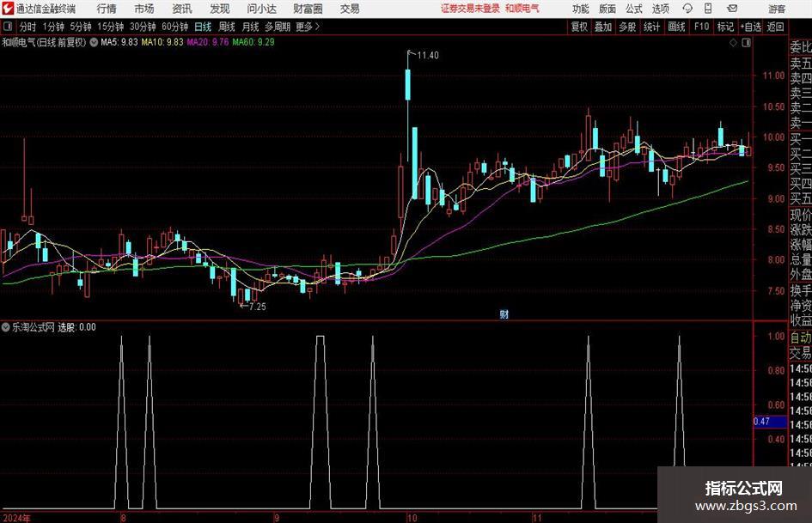Image resolution: width=812 pixels, height=523 pixels.
Task: Click the MA20: 9.76 indicator label
Action: pyautogui.click(x=208, y=42)
